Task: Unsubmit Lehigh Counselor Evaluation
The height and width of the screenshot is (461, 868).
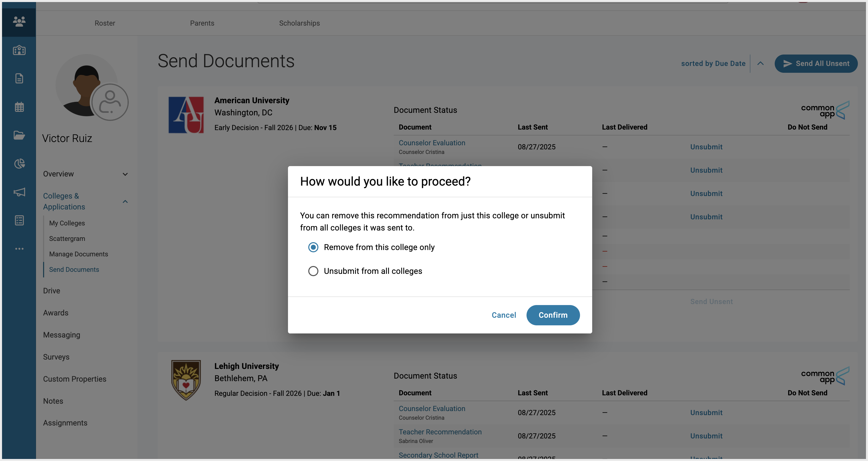Action: (706, 413)
